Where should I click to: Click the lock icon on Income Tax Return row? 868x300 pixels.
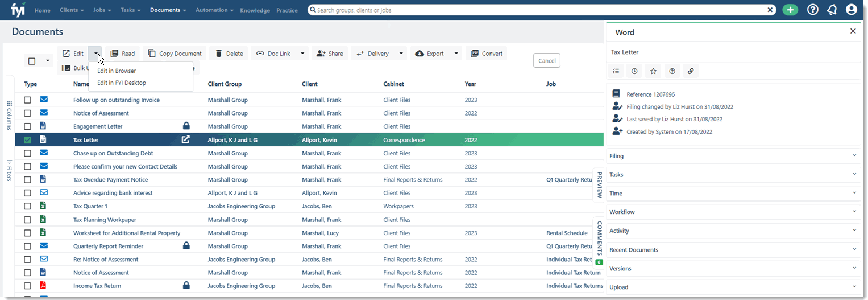click(x=186, y=286)
